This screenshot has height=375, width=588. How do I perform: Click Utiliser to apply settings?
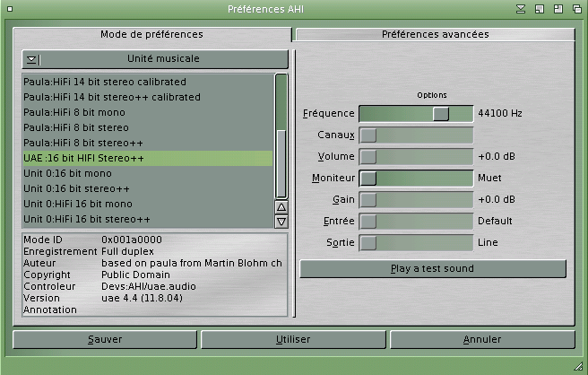(293, 339)
